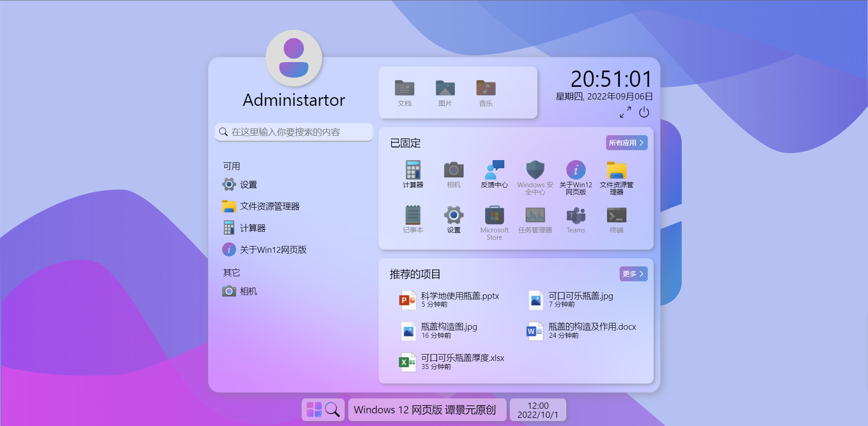This screenshot has height=426, width=868.
Task: Click the taskbar search magnifier icon
Action: (332, 410)
